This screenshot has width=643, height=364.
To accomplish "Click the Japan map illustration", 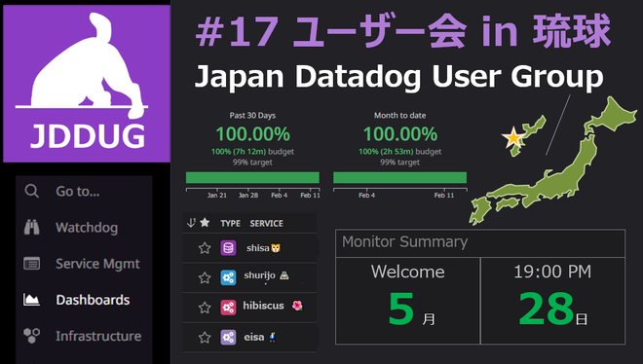I will (552, 161).
